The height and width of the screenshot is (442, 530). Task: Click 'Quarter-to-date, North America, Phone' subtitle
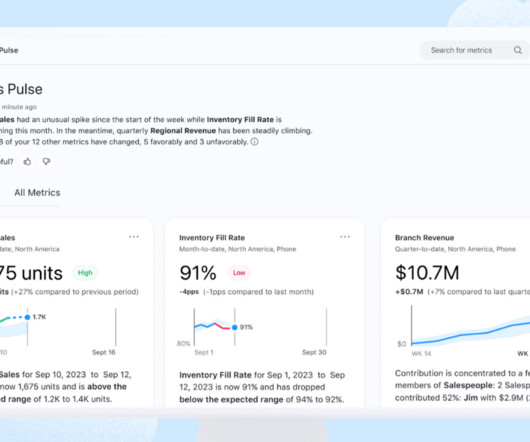[x=455, y=249]
